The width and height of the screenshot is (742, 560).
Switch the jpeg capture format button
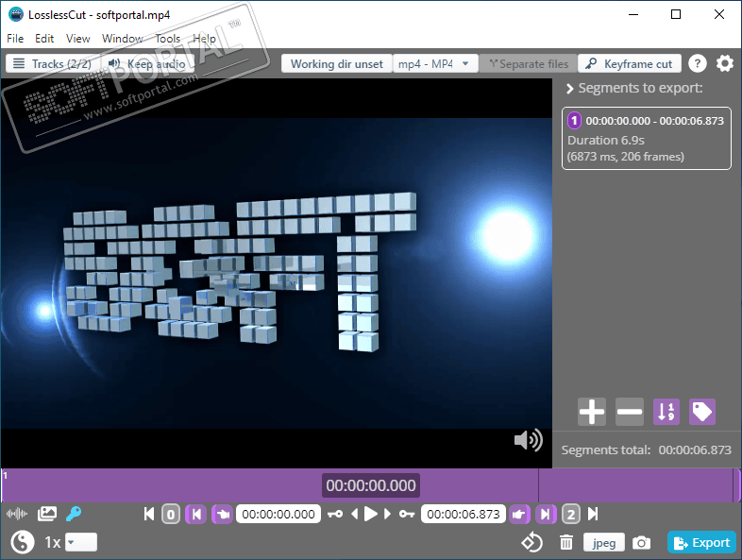pyautogui.click(x=604, y=542)
